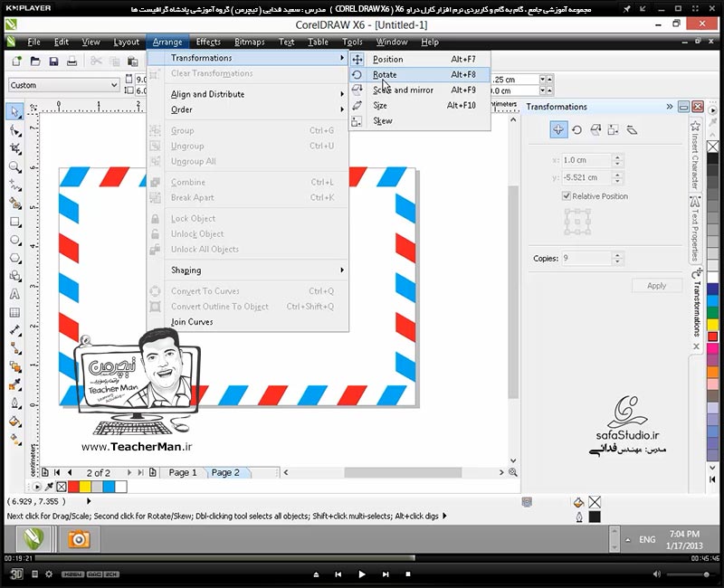Play the video in KMPlayer
The height and width of the screenshot is (588, 724).
[x=361, y=574]
